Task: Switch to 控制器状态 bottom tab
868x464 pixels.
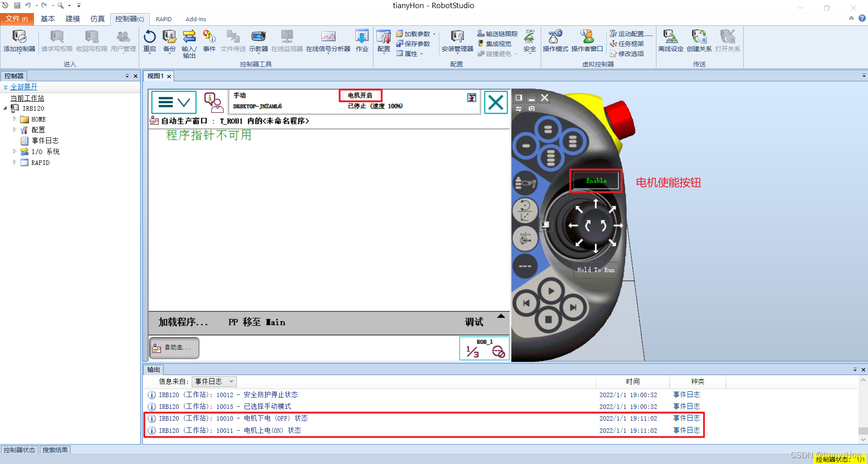Action: click(19, 450)
